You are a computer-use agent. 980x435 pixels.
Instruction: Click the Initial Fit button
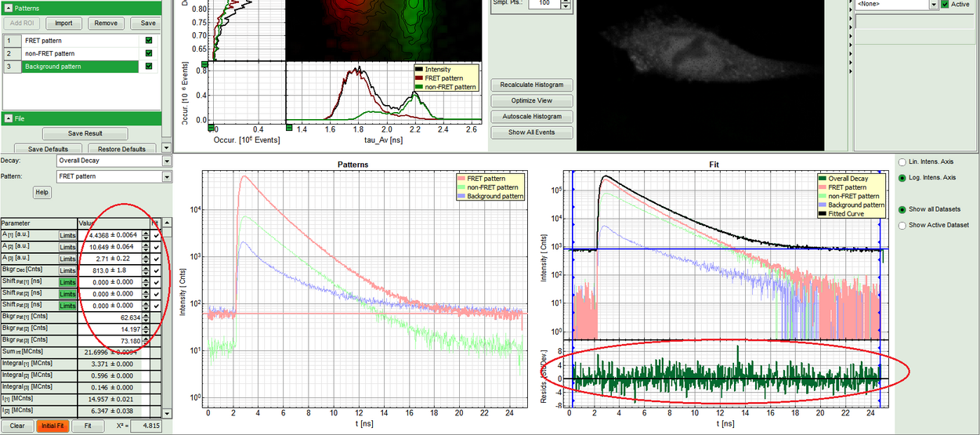52,426
